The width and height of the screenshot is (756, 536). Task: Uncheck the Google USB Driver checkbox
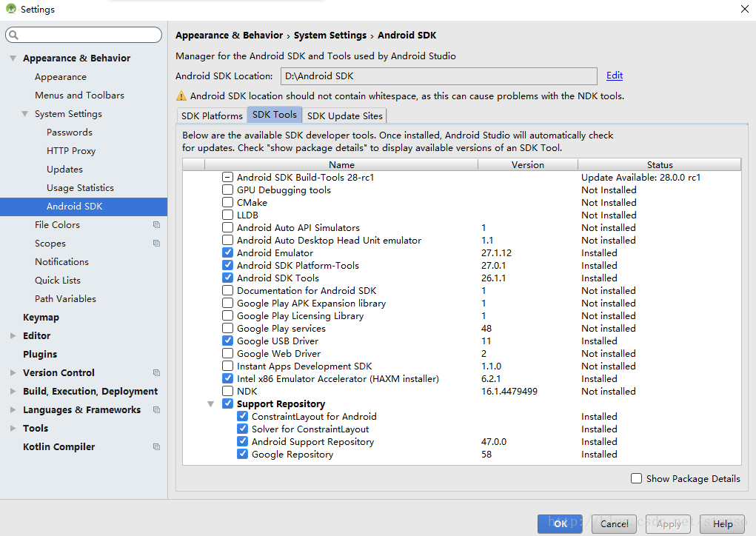pos(227,341)
